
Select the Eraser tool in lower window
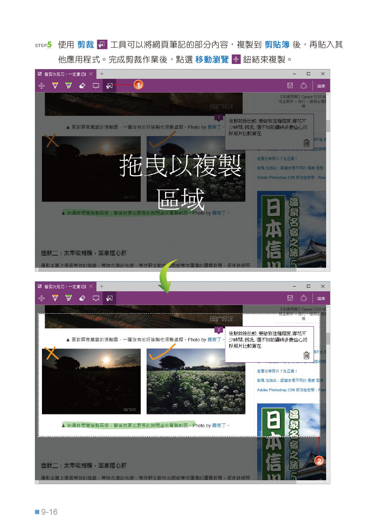(82, 298)
